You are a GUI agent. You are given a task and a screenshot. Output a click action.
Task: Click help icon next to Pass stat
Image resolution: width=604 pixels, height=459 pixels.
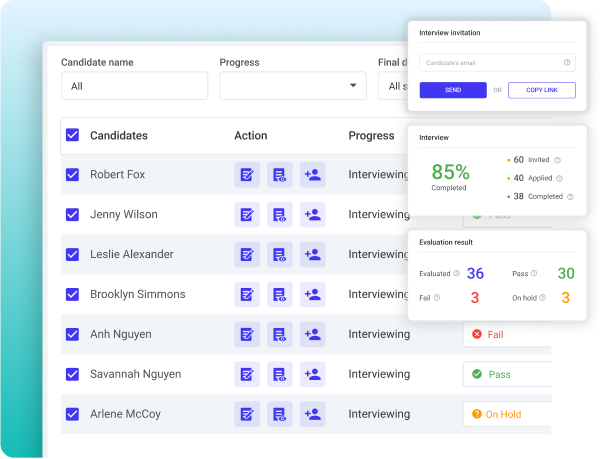pos(534,273)
